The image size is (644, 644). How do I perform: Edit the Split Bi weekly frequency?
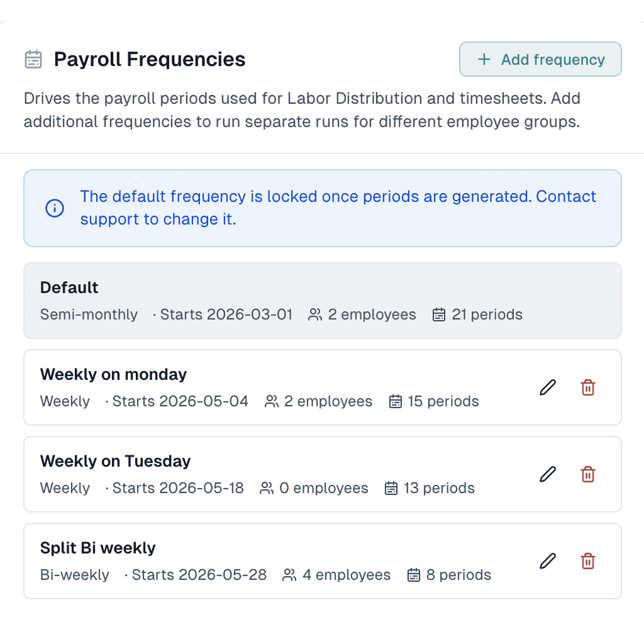(x=548, y=560)
